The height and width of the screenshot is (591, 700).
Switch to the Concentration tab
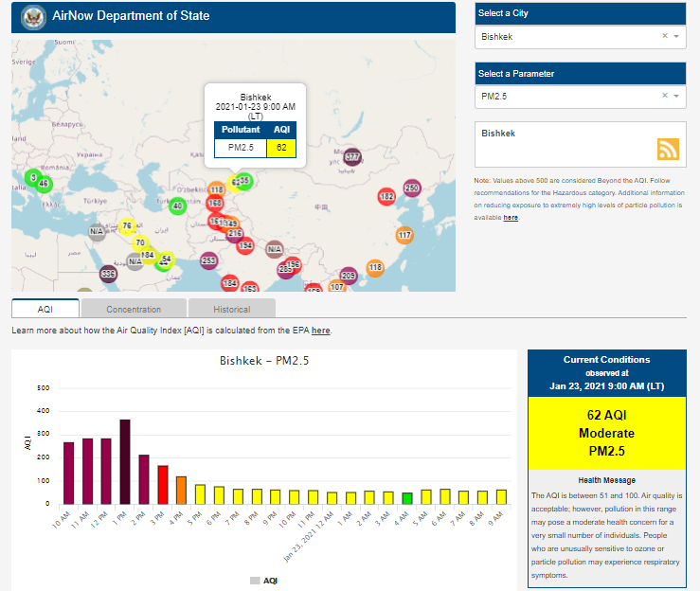coord(134,309)
